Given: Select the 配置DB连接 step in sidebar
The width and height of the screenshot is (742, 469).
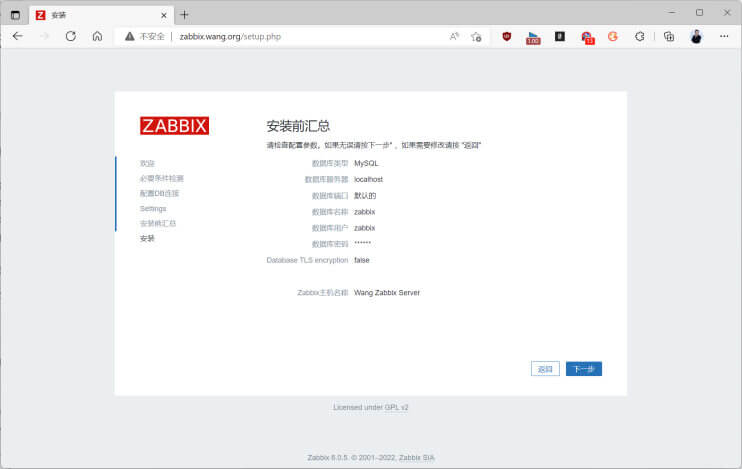Looking at the screenshot, I should (x=159, y=193).
